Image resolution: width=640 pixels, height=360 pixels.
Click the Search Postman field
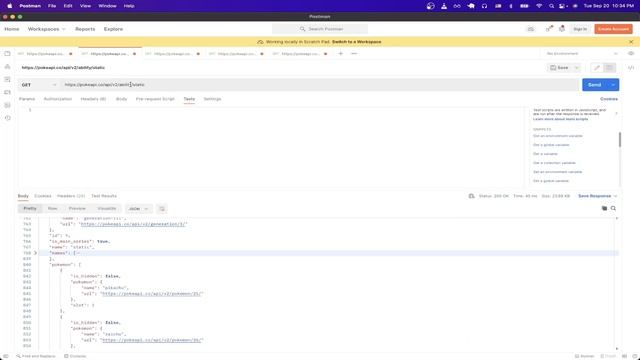tap(320, 29)
